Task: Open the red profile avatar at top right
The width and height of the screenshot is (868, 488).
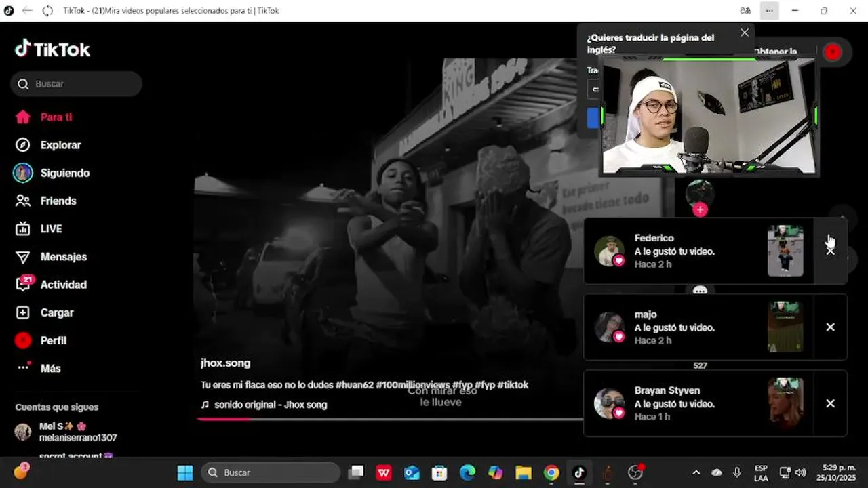Action: click(832, 52)
